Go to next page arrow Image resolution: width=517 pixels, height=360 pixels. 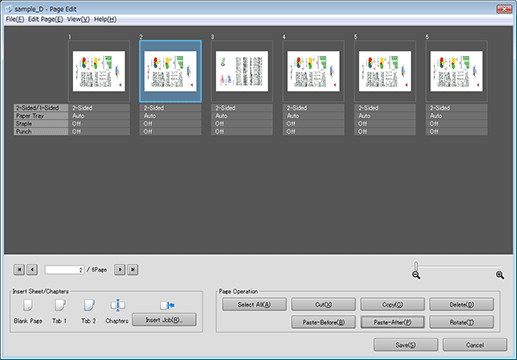pos(120,269)
